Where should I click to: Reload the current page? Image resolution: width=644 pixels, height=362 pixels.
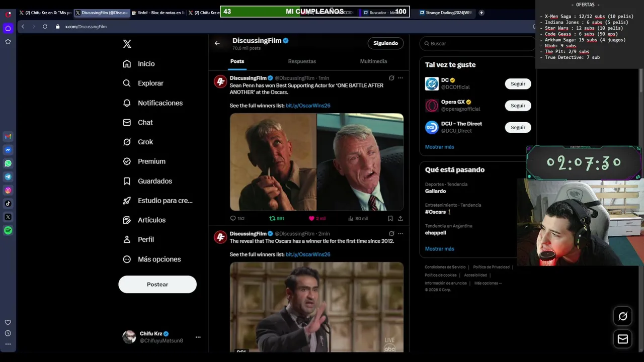45,27
